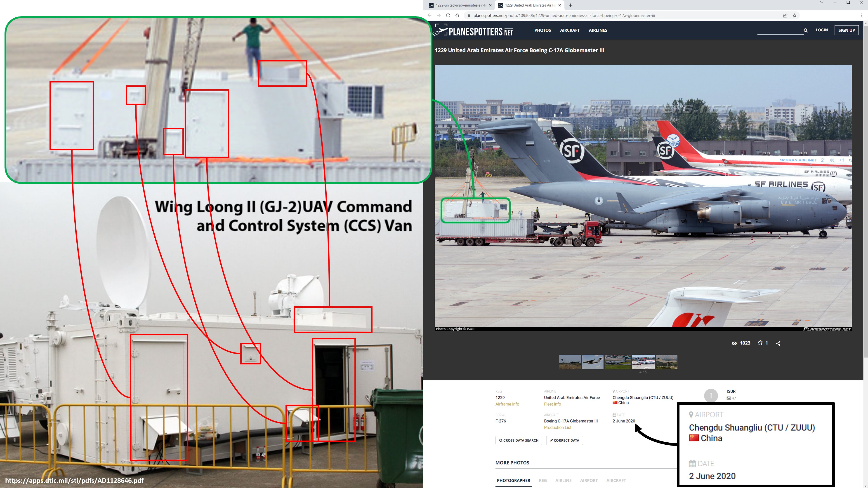The image size is (868, 488).
Task: Close the first '1229-united-arab-emirates-air' tab
Action: click(490, 5)
